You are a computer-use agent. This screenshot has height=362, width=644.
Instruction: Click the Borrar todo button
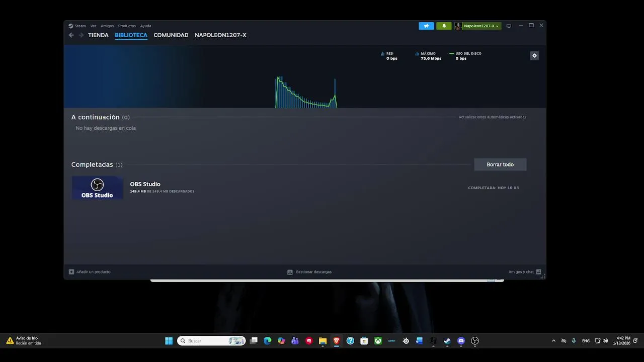500,164
